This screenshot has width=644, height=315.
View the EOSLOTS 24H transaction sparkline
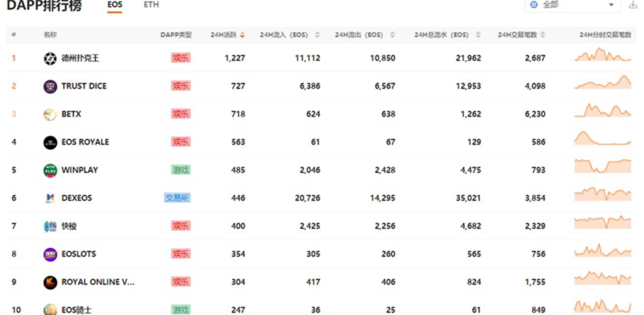click(603, 251)
